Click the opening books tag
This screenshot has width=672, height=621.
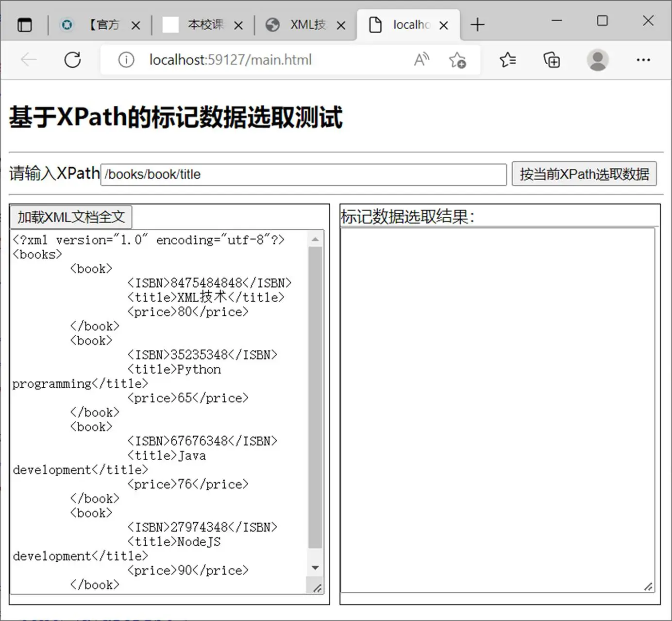point(37,254)
